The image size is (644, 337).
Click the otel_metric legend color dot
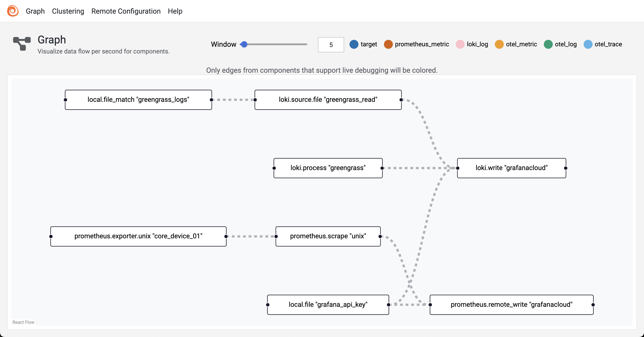[499, 44]
